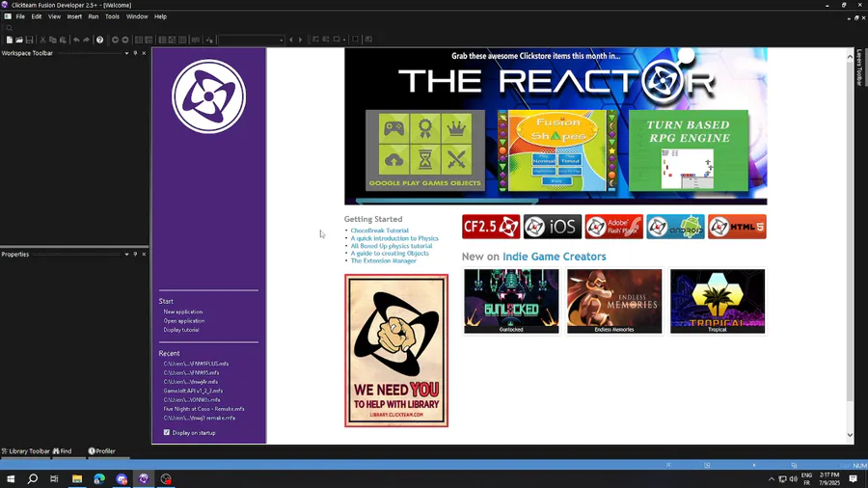The width and height of the screenshot is (868, 488).
Task: Pin the Workspace Toolbar panel
Action: coord(135,53)
